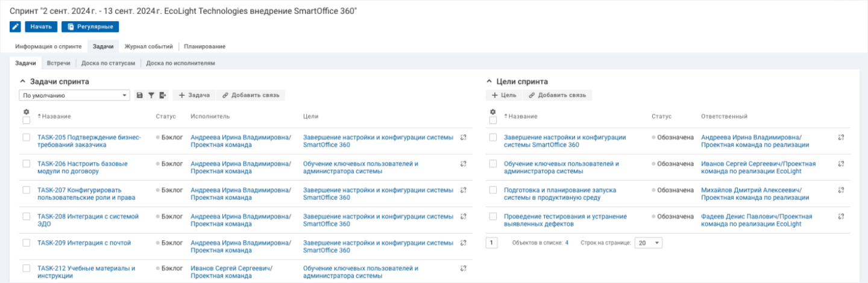Unlink the goal owned by Михайлов Дмитрий
Viewport: 868px width, 283px height.
pyautogui.click(x=841, y=190)
